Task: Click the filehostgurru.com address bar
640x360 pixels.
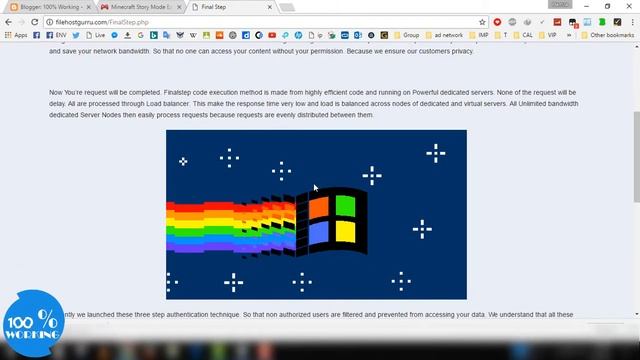Action: tap(265, 22)
